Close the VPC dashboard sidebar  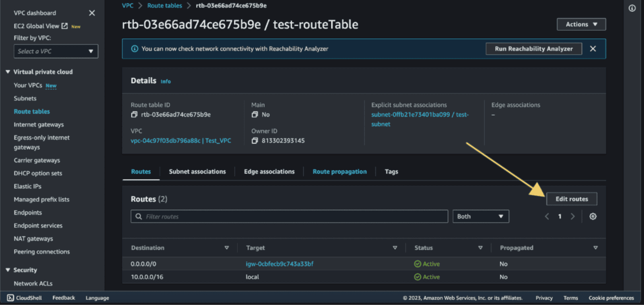coord(92,13)
